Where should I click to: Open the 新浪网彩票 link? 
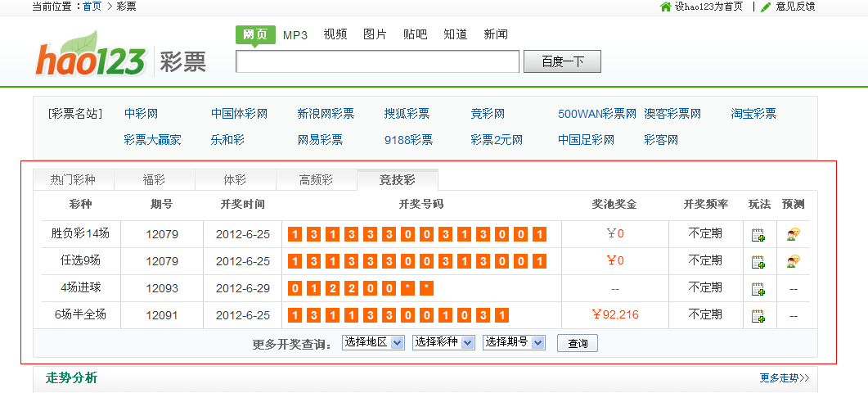[326, 114]
